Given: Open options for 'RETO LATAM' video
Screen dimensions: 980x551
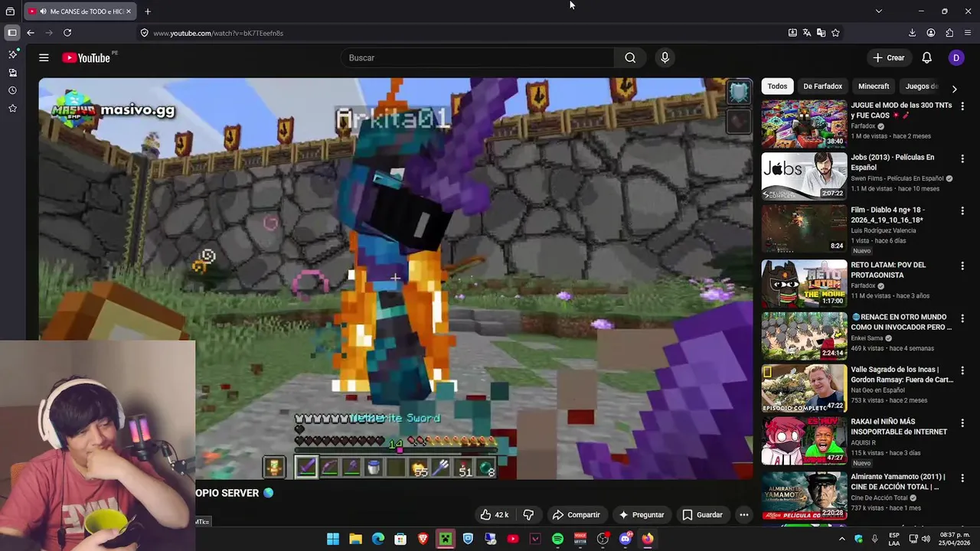Looking at the screenshot, I should pyautogui.click(x=962, y=266).
